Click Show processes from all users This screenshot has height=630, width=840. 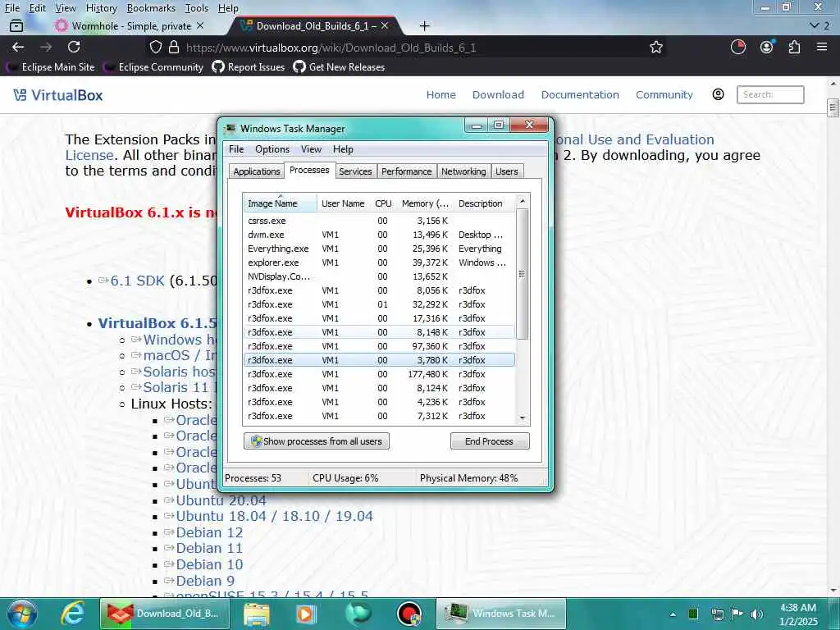click(x=317, y=441)
